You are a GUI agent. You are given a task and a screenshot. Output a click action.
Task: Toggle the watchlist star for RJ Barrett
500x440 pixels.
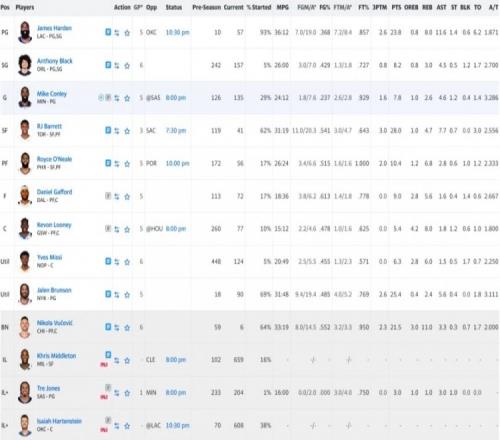127,131
